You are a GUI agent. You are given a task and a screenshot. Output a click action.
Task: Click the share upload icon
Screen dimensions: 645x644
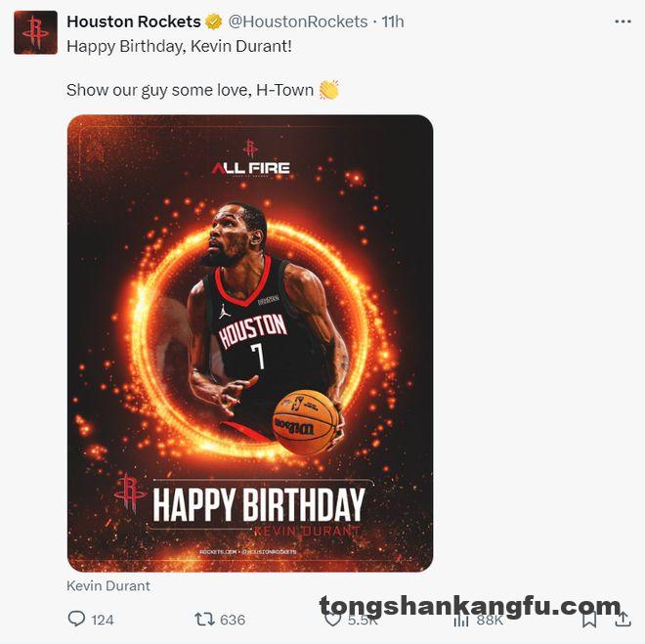[623, 619]
